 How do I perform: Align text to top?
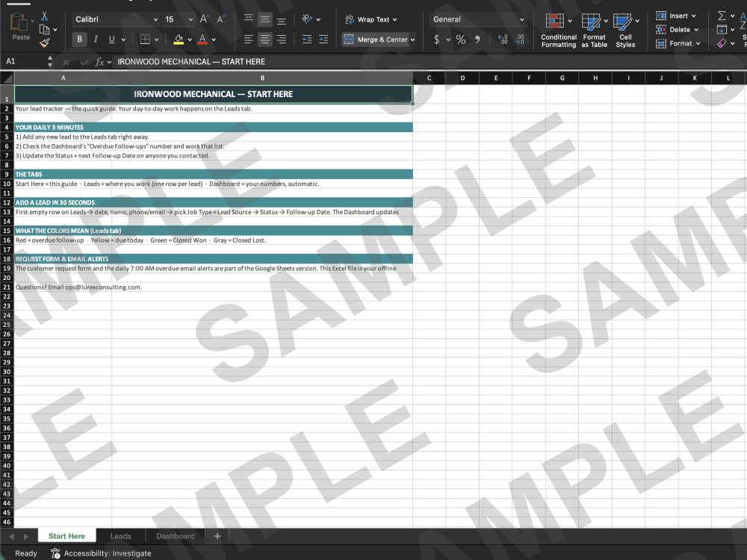[x=249, y=19]
